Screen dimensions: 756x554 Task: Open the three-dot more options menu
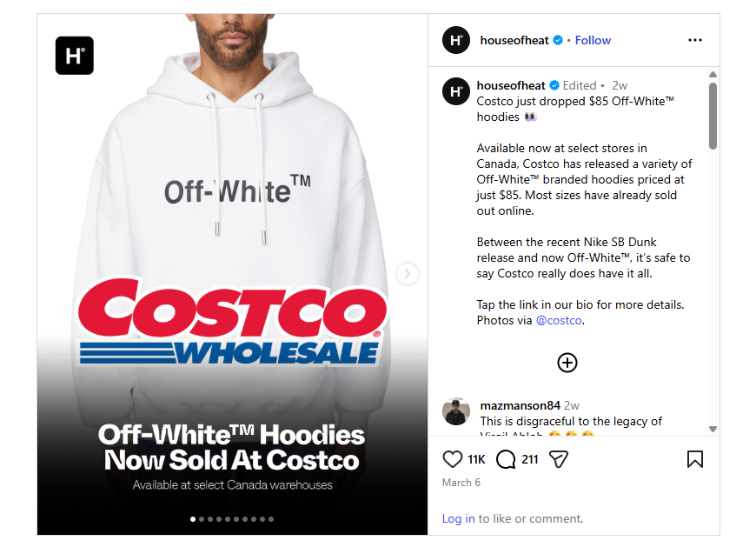click(x=695, y=40)
